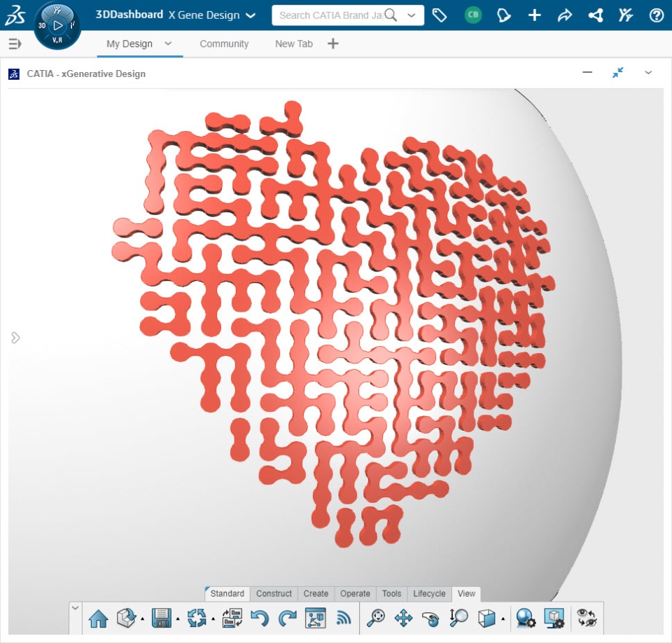Select the Pan four-arrow icon
Screen dimensions: 672x643
(403, 618)
